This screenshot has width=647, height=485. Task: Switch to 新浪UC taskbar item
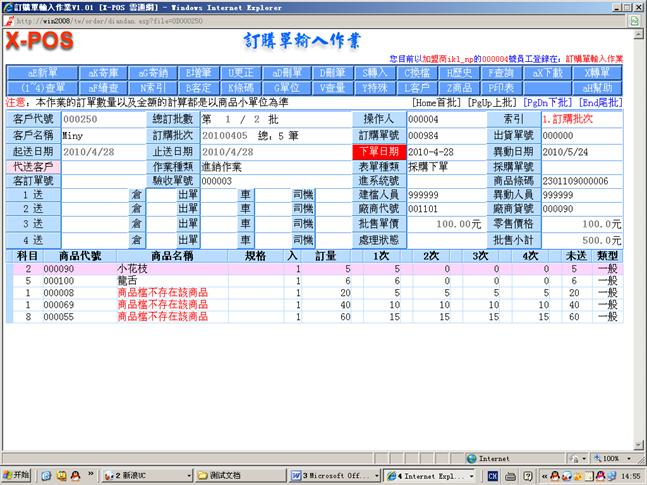[x=140, y=475]
